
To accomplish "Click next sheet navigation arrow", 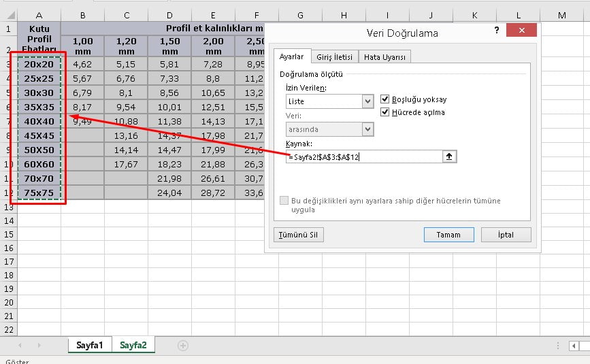I will [x=38, y=346].
